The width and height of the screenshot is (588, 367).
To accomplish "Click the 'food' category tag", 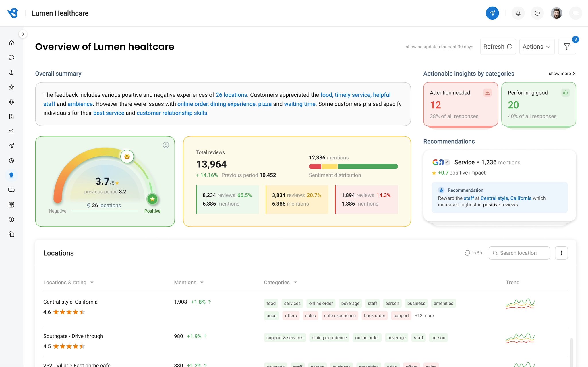I will coord(271,303).
